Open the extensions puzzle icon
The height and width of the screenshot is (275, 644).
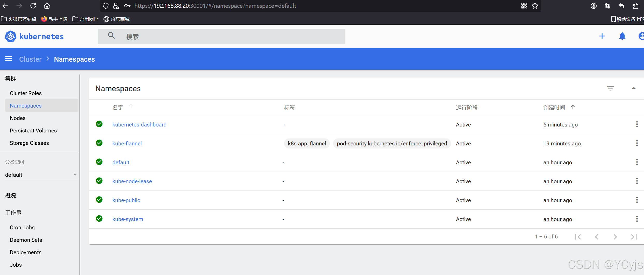click(635, 6)
